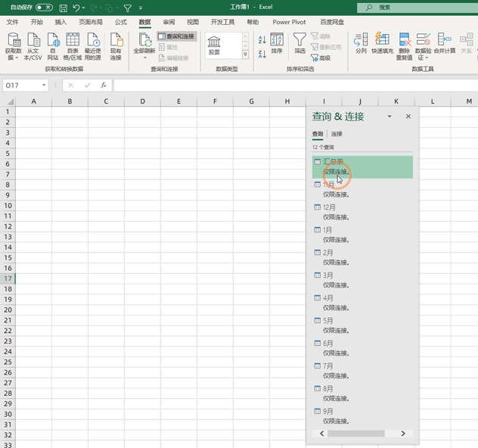This screenshot has height=448, width=478.
Task: Open Queries & Connections pane options dropdown
Action: pos(390,117)
